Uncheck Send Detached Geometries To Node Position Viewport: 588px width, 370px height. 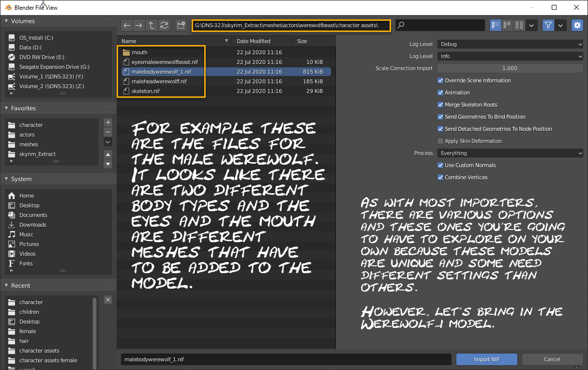pos(440,129)
